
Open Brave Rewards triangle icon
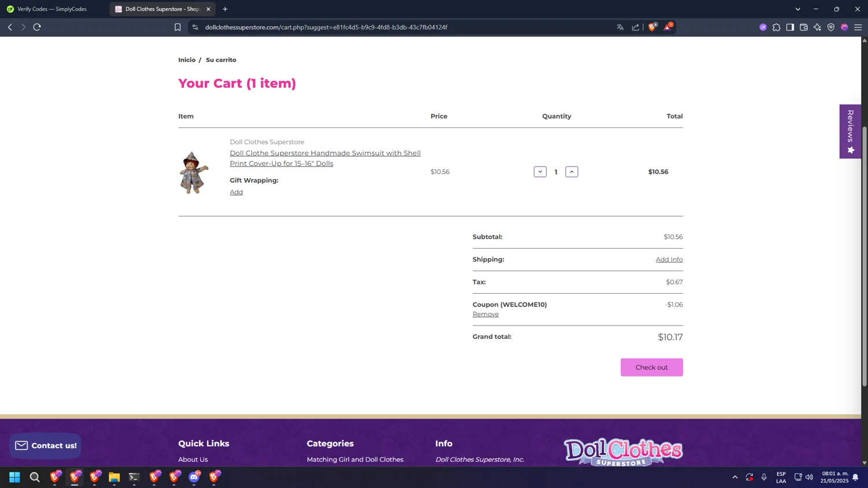668,27
